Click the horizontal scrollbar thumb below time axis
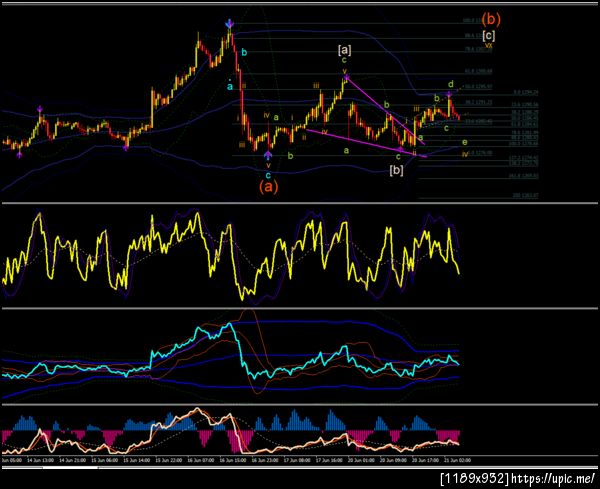The height and width of the screenshot is (489, 600). point(70,467)
